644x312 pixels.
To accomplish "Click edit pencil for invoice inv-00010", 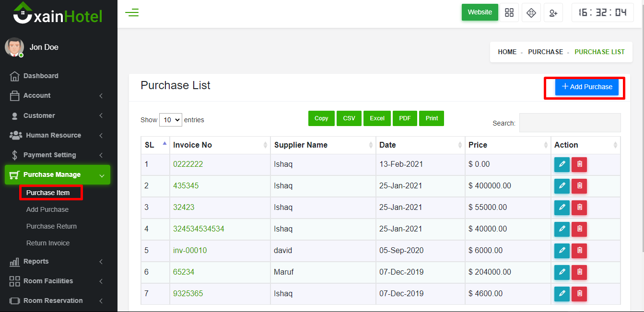I will tap(562, 251).
